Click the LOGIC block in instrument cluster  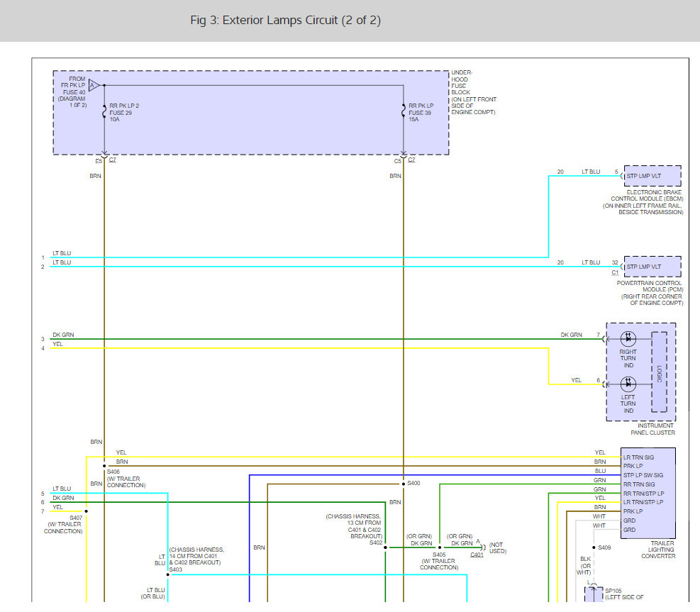point(659,372)
